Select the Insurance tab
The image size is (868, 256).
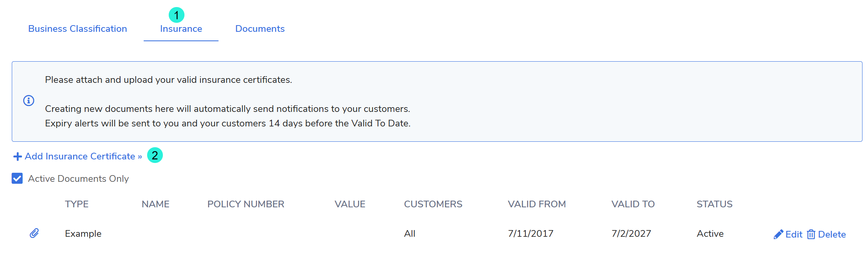pos(181,29)
